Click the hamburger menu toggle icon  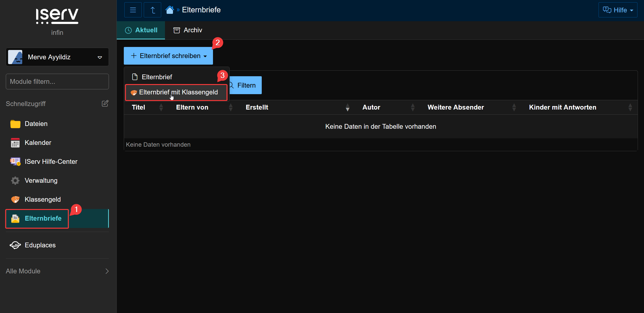point(133,10)
